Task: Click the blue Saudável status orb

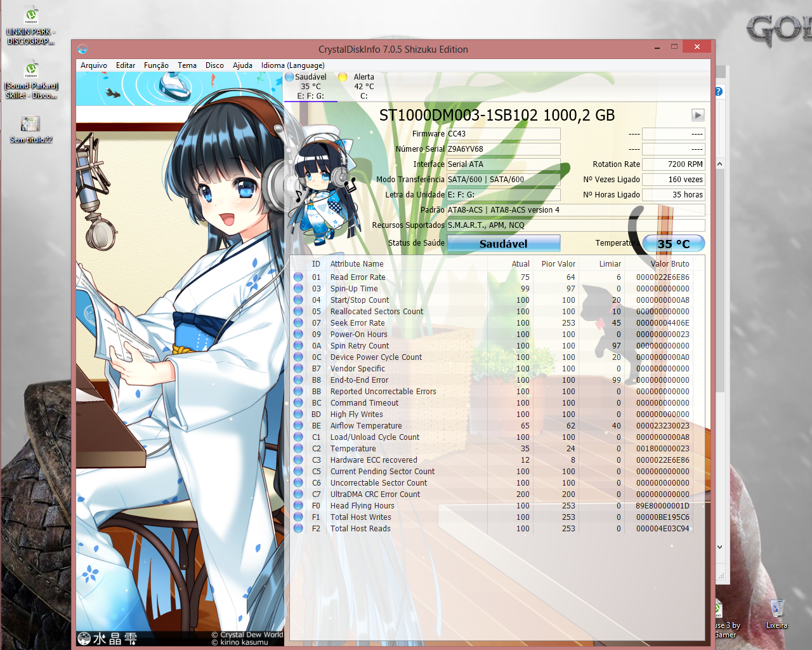Action: click(289, 77)
